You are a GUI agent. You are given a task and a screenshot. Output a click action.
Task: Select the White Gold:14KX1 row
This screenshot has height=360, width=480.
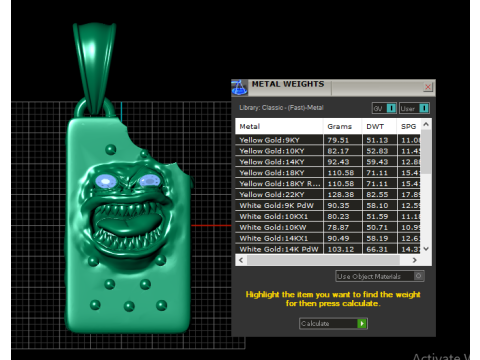[328, 238]
